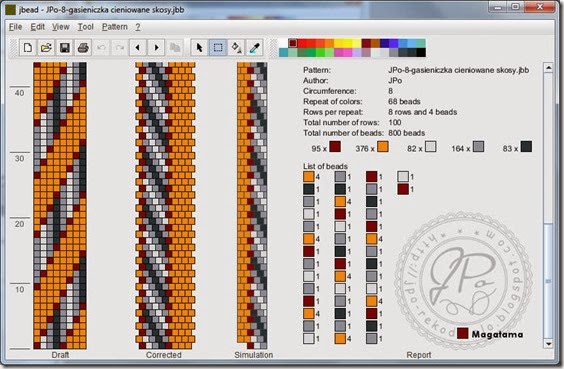Click the 'Author:' label in the report
564x369 pixels.
pos(315,81)
